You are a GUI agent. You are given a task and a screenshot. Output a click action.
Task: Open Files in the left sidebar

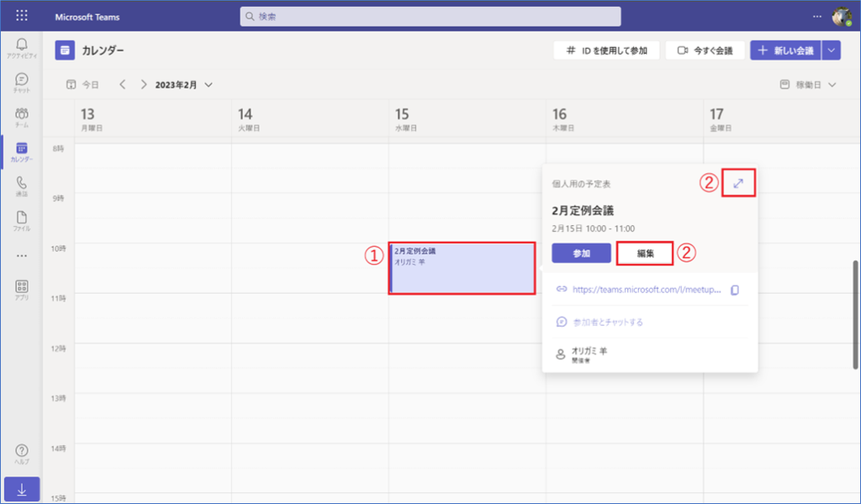click(22, 221)
